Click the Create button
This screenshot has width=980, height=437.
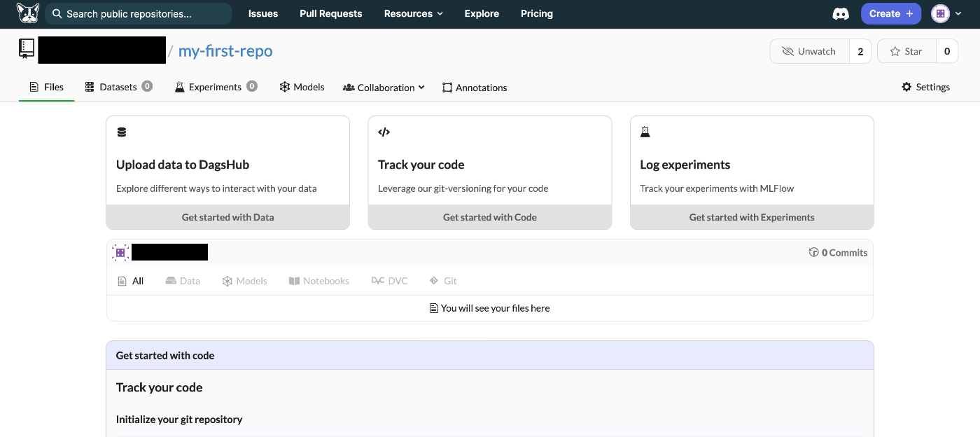891,13
